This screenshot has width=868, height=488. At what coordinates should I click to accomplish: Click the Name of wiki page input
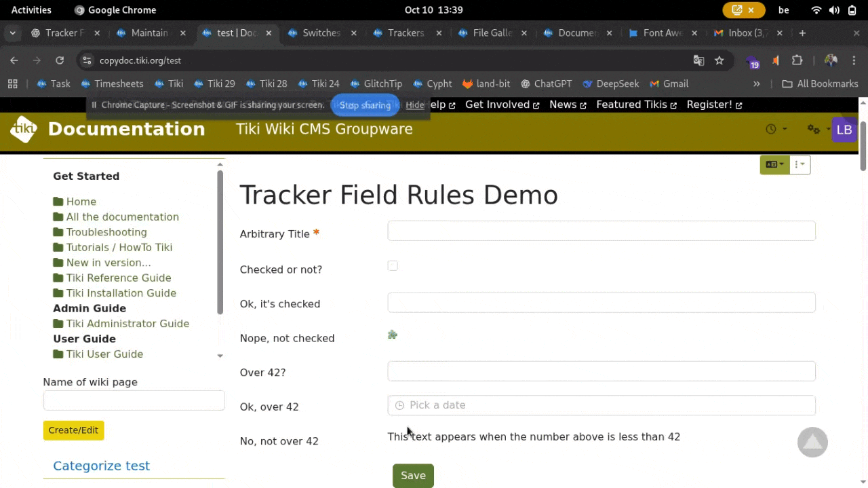coord(134,400)
